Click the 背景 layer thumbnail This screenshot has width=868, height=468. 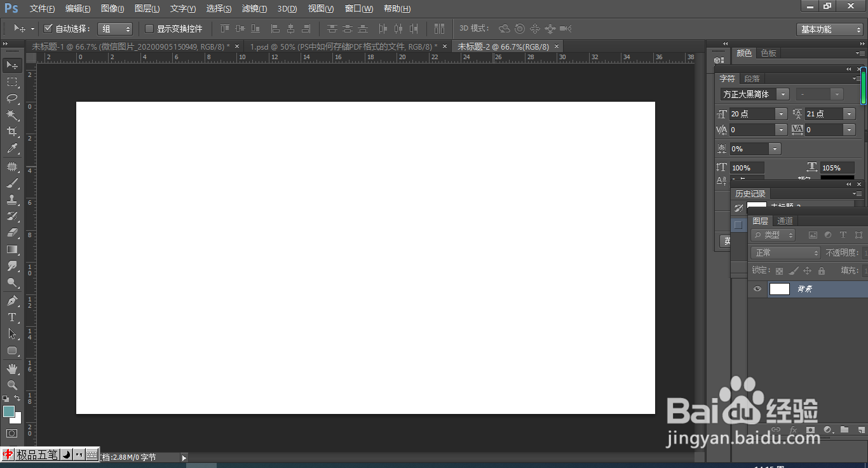(780, 289)
